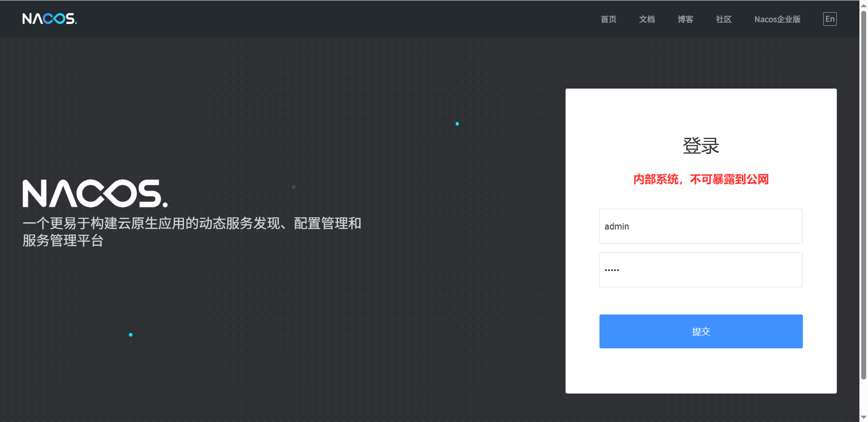
Task: Focus the username field containing admin
Action: click(701, 226)
